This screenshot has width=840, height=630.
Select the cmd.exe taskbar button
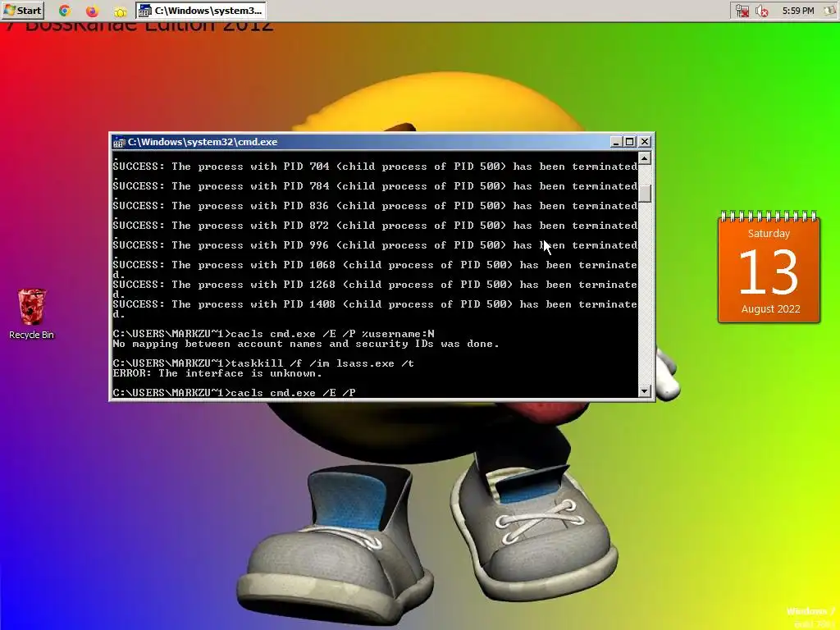202,10
